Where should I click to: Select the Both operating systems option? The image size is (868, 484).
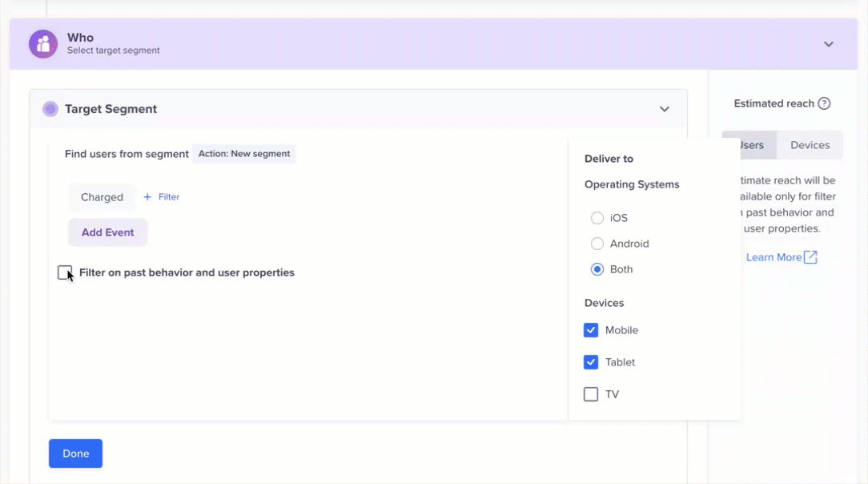[x=597, y=268]
